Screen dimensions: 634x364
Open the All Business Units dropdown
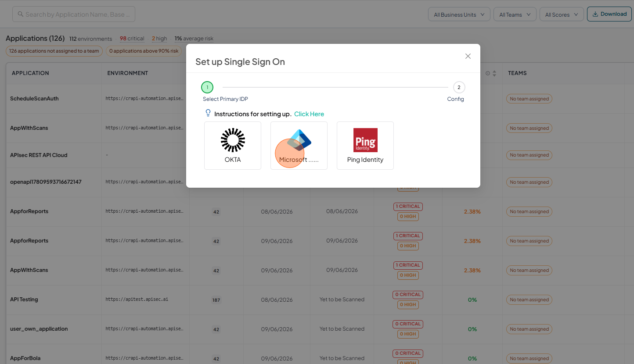point(459,14)
